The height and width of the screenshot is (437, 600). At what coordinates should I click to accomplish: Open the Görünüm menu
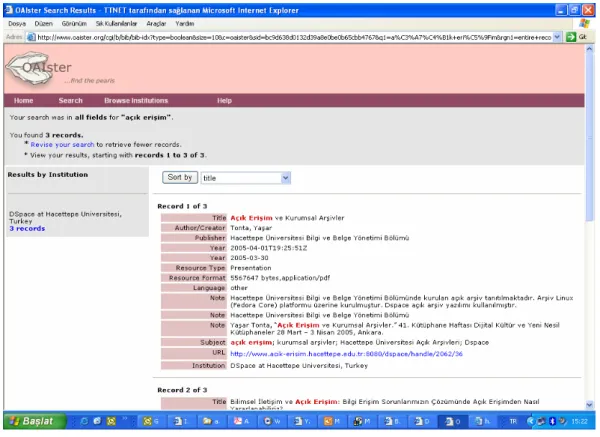(x=74, y=24)
